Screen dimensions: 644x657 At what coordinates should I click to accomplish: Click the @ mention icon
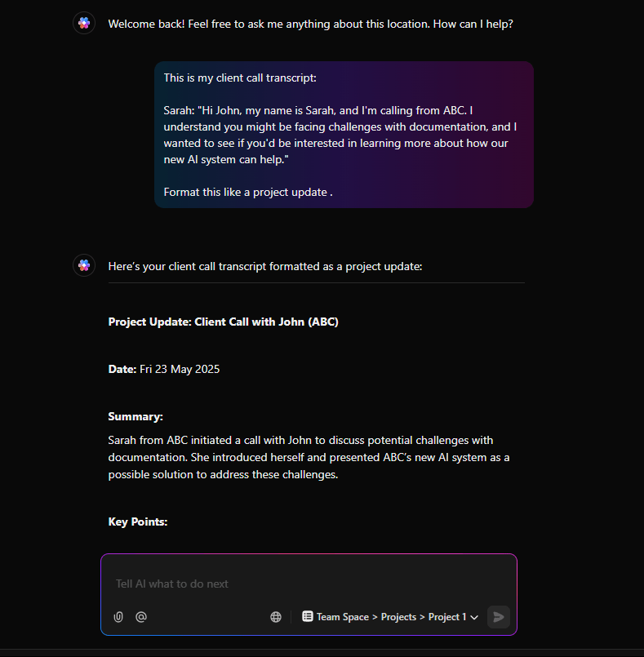141,617
